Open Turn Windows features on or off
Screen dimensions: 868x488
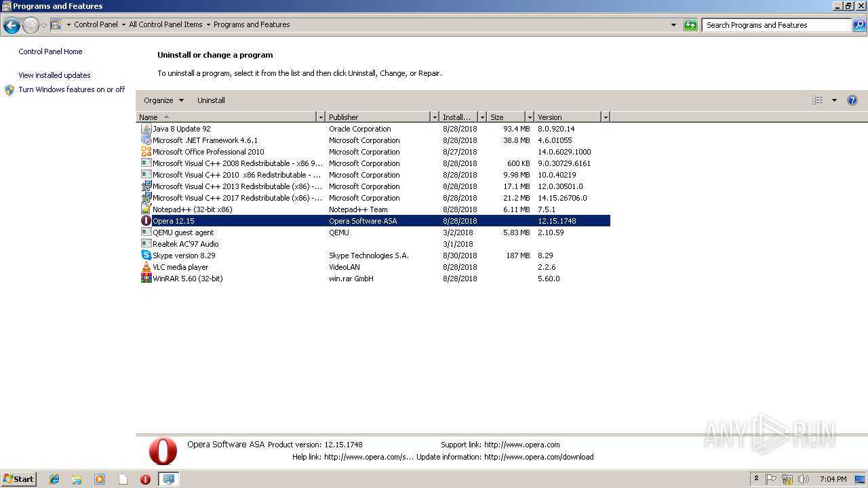point(72,89)
